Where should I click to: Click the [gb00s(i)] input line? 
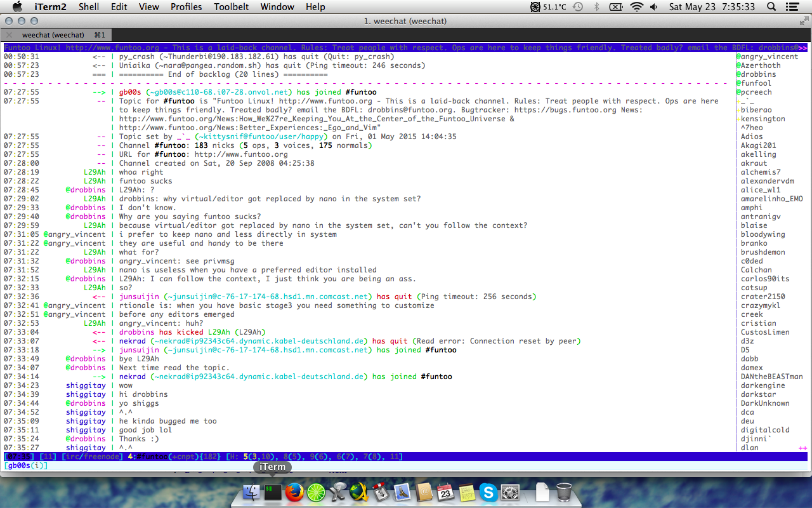point(406,465)
